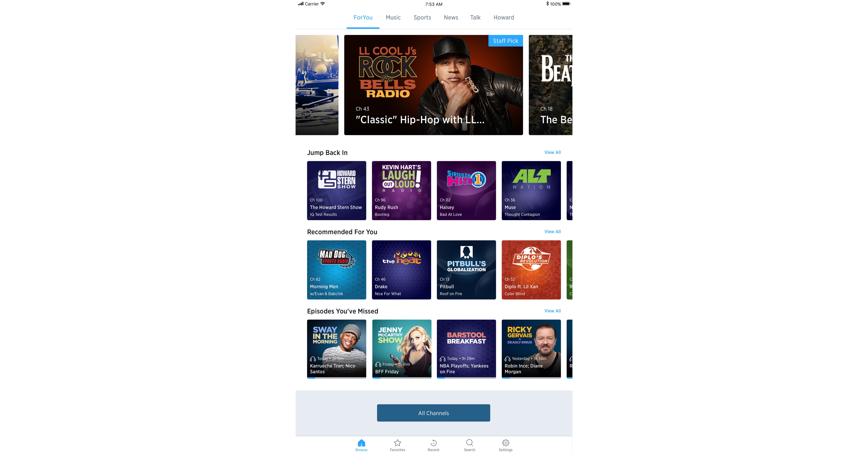Click View All for Episodes You've Missed

pyautogui.click(x=551, y=310)
